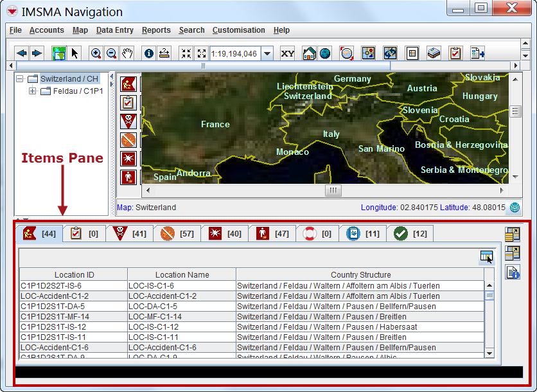Select the zoom in magnifier tool
Screen dimensions: 537x392
96,53
